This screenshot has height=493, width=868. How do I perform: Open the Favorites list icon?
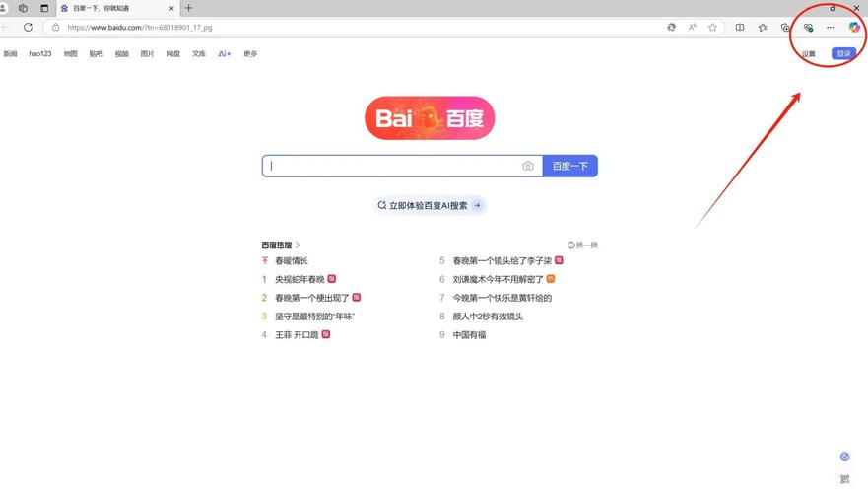(x=763, y=28)
